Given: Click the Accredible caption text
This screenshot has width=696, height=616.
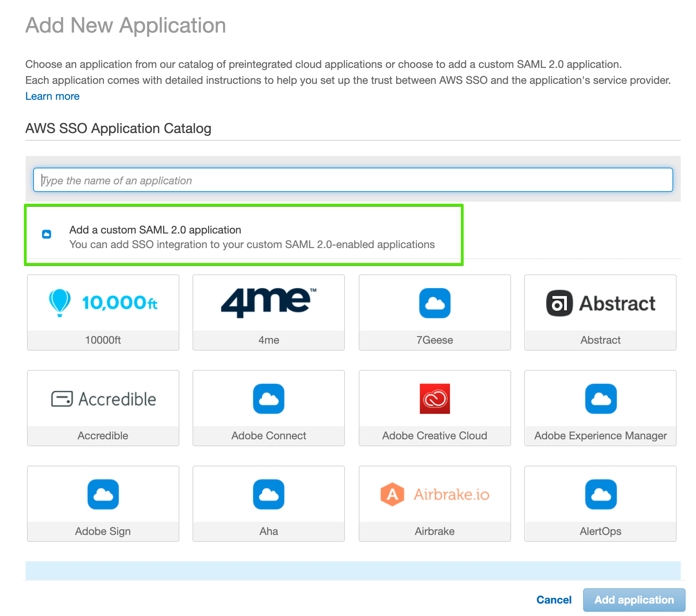Looking at the screenshot, I should 103,435.
